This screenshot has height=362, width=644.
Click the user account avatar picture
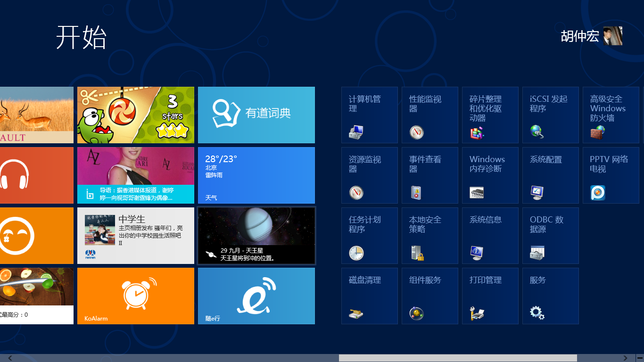coord(613,36)
